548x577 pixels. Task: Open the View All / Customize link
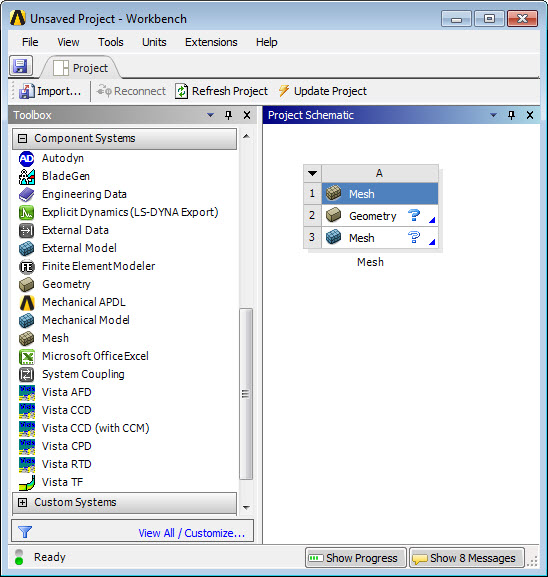point(191,533)
